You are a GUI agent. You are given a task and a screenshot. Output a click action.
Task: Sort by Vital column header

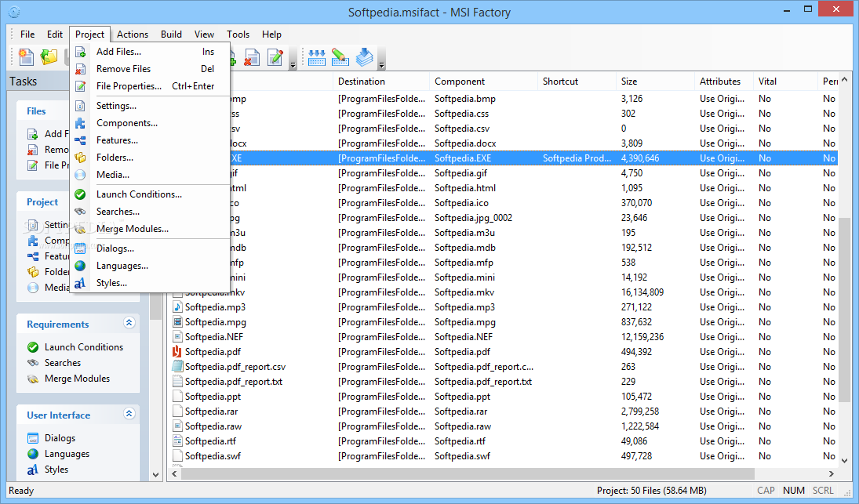coord(785,81)
